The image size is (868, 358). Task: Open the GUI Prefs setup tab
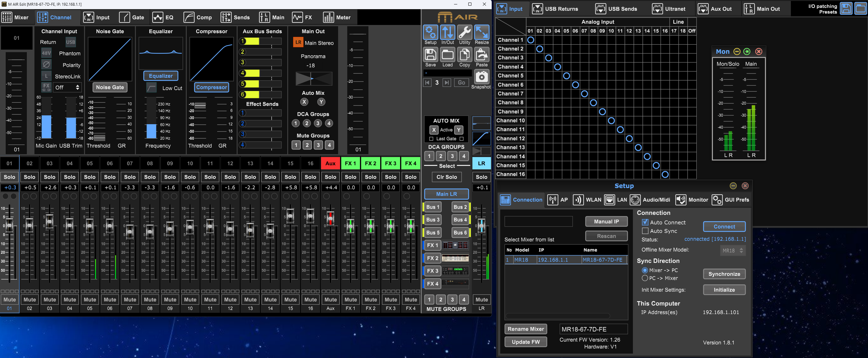[731, 200]
